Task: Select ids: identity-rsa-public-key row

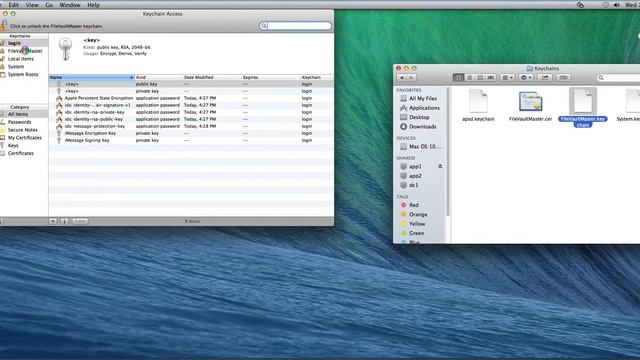Action: [x=191, y=119]
